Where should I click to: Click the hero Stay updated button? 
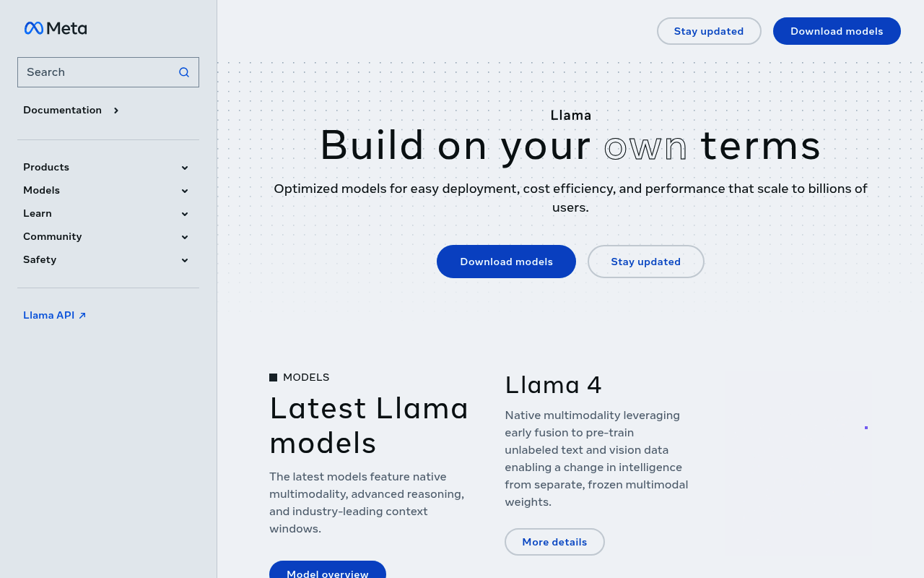click(645, 262)
